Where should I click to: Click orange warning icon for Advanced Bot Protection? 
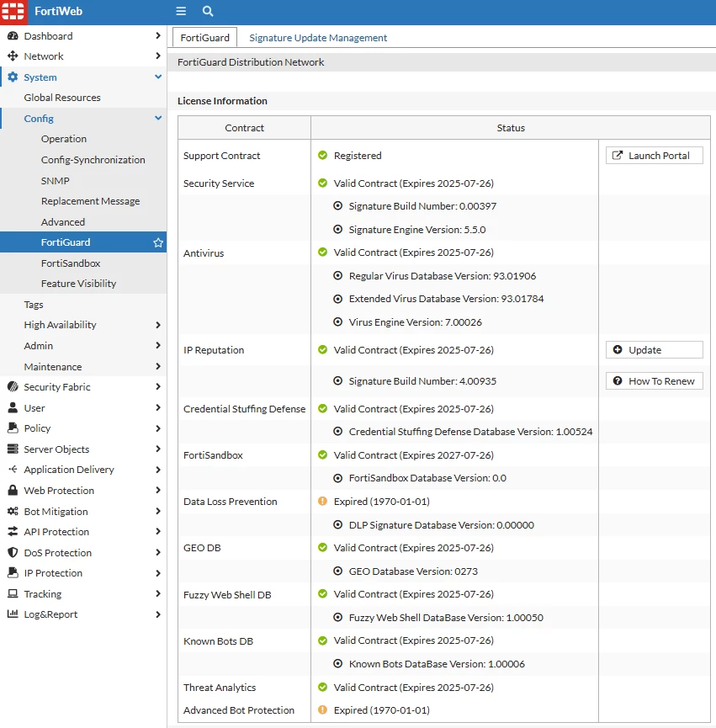point(322,709)
